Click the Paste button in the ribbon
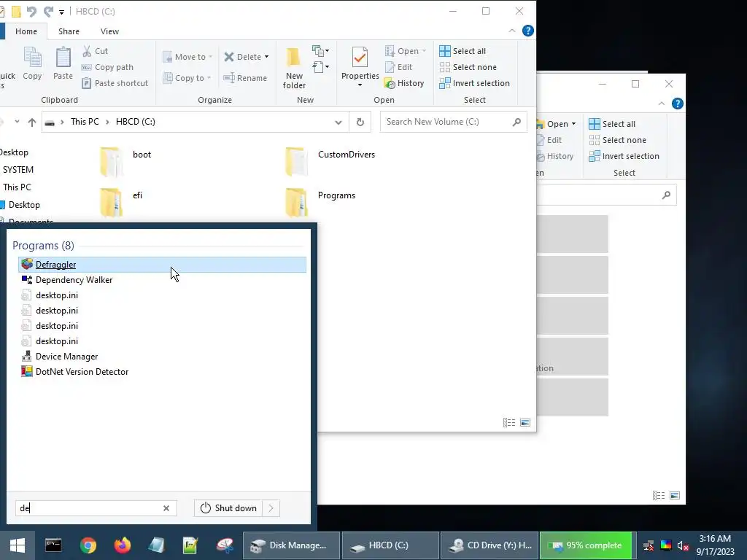The height and width of the screenshot is (560, 747). pyautogui.click(x=63, y=63)
